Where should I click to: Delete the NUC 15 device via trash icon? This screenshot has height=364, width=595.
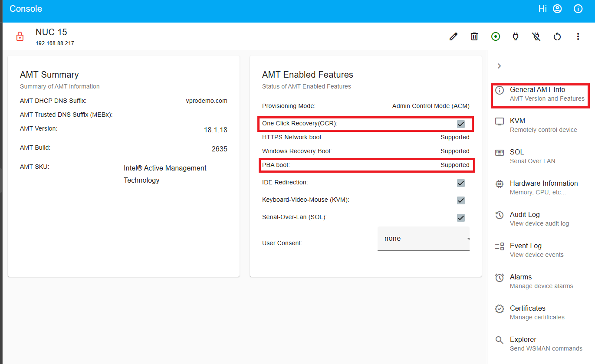[x=474, y=36]
